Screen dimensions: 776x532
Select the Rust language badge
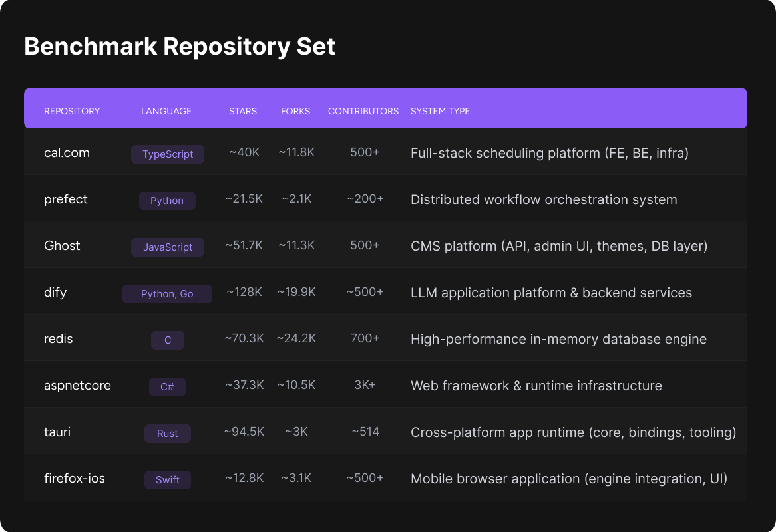pyautogui.click(x=168, y=434)
